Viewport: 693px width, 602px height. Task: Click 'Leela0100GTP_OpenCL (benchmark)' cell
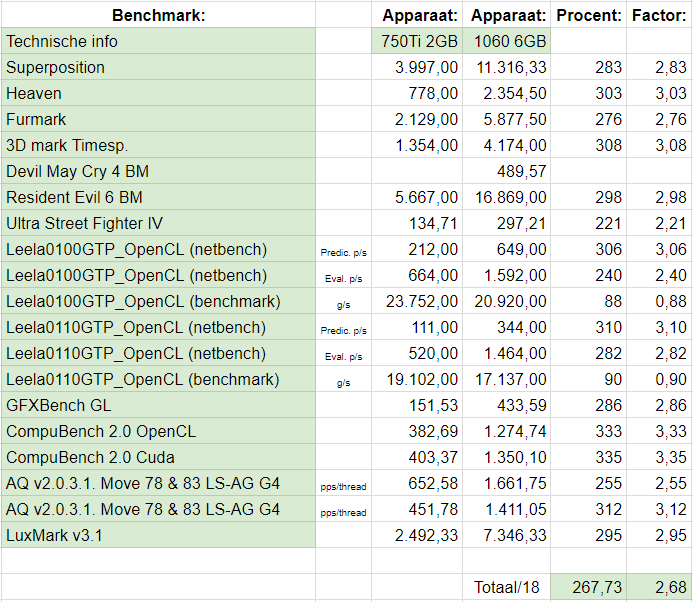click(158, 302)
